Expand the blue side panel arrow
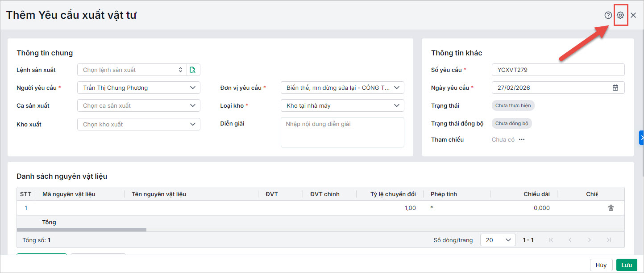Screen dimensions: 644x273 (642, 138)
